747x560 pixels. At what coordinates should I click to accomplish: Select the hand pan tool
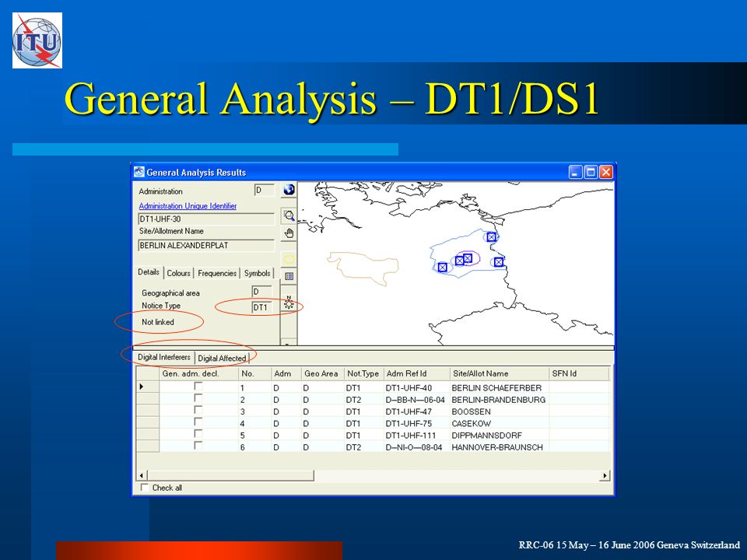pyautogui.click(x=289, y=234)
